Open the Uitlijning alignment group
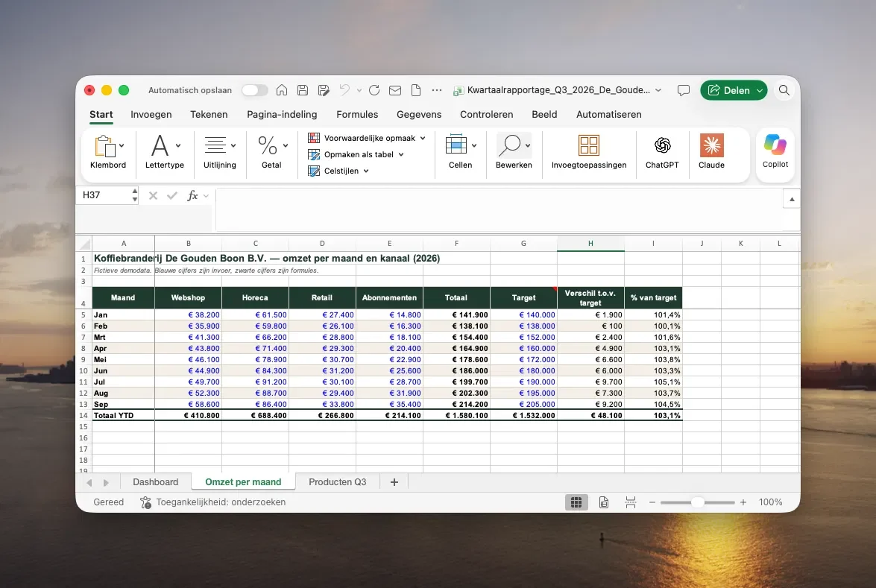The height and width of the screenshot is (588, 876). tap(219, 152)
